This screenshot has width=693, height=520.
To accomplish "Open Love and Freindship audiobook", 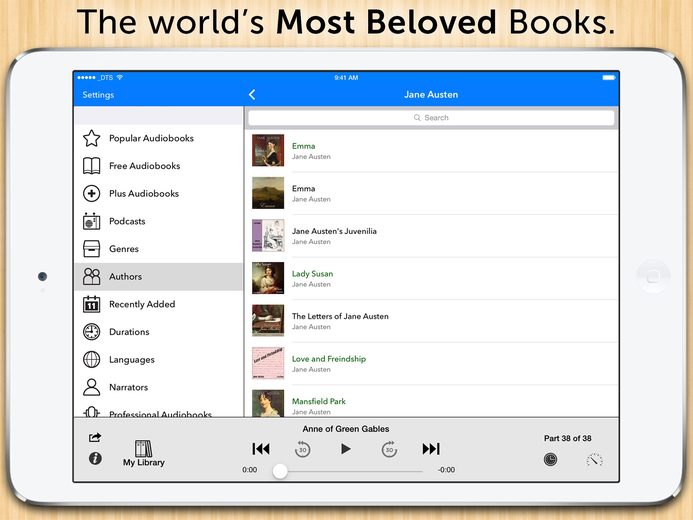I will [432, 363].
